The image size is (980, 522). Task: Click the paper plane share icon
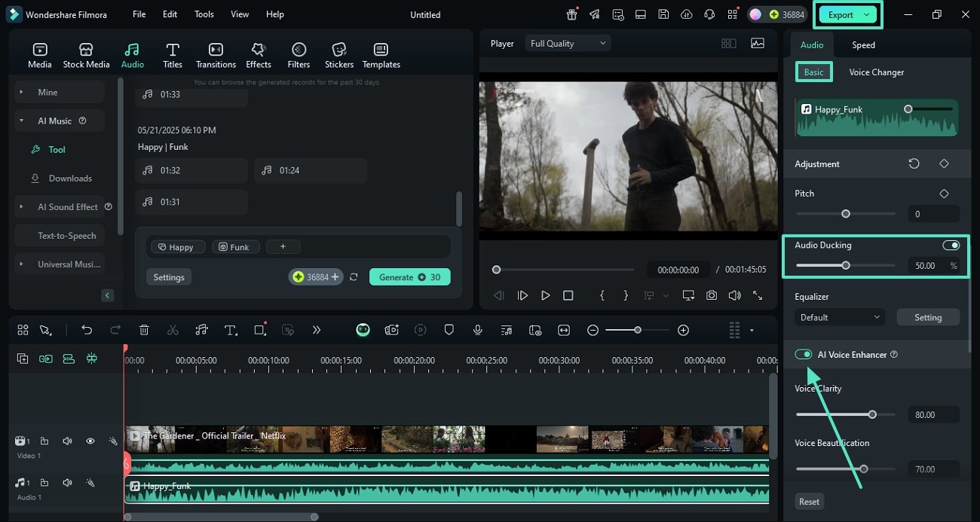point(595,14)
